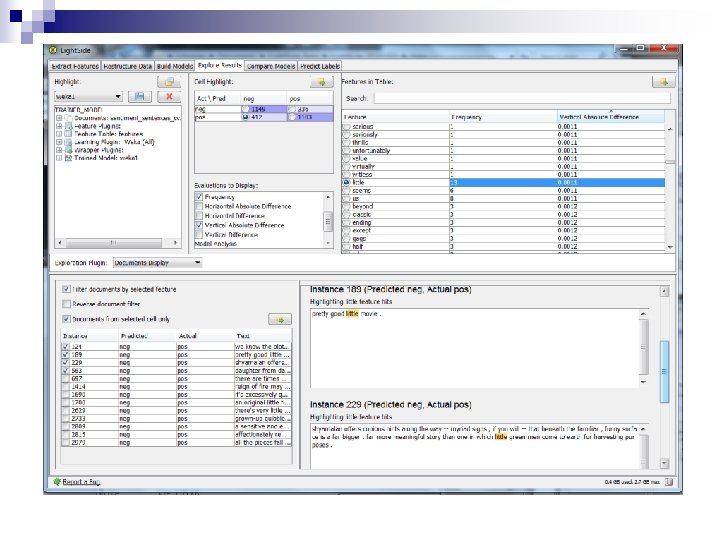Click the feature Search input field
This screenshot has height=540, width=720.
520,98
